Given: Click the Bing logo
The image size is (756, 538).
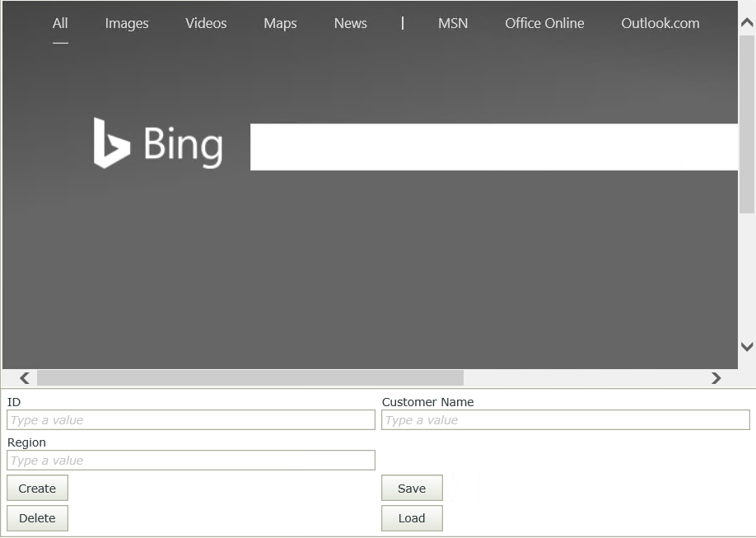Looking at the screenshot, I should 158,144.
